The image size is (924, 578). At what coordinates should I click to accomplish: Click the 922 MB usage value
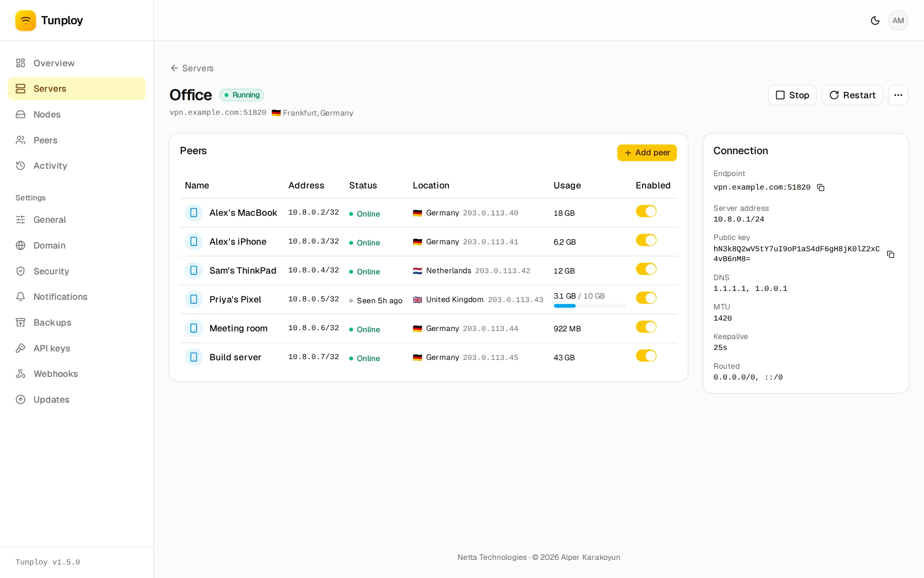tap(567, 329)
